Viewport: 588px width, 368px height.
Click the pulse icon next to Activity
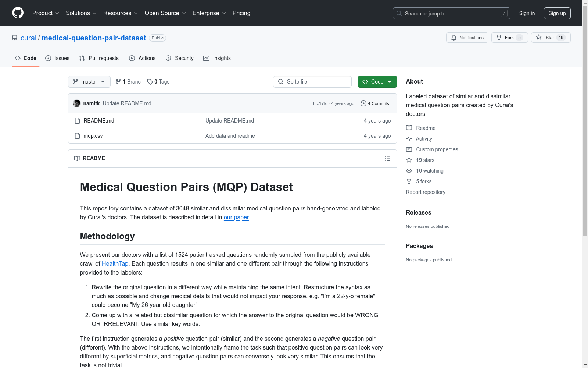pyautogui.click(x=409, y=139)
